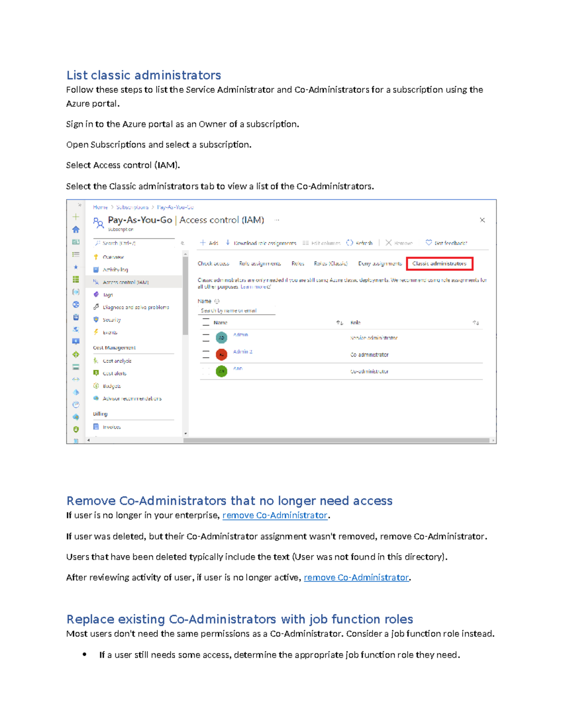Click the Advisor recommendations cloud icon
563x728 pixels.
tap(96, 398)
